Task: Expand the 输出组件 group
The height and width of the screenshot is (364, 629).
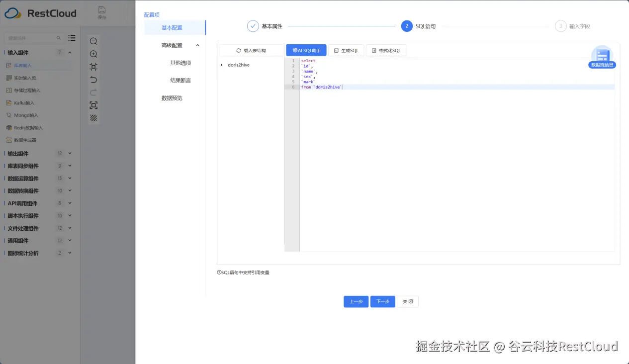Action: point(70,154)
